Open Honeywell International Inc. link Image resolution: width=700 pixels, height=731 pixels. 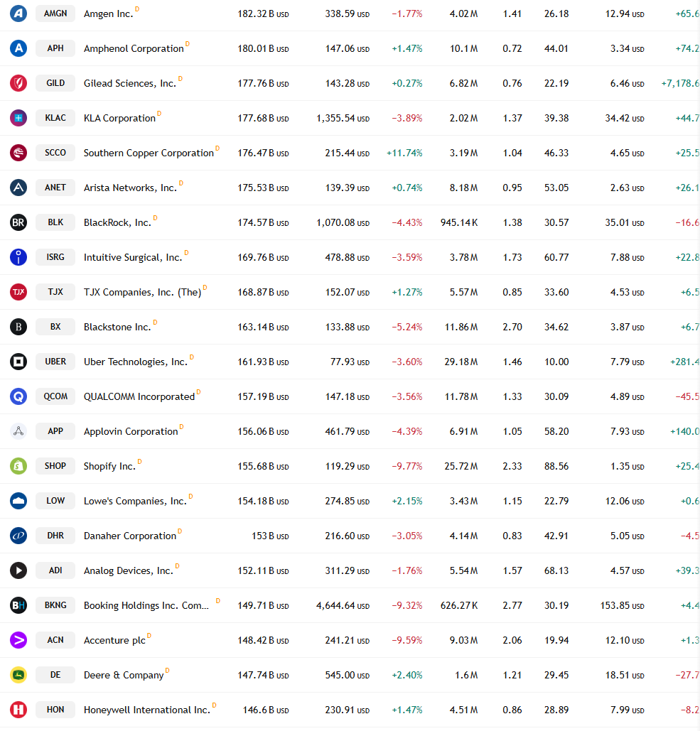point(147,710)
